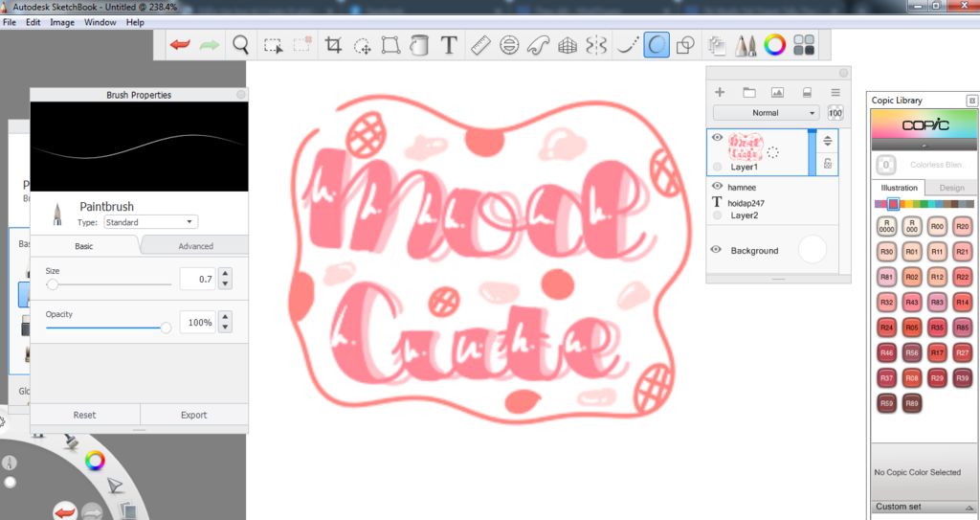The height and width of the screenshot is (520, 980).
Task: Open the Layer Editor from the toolbar
Action: pos(716,45)
